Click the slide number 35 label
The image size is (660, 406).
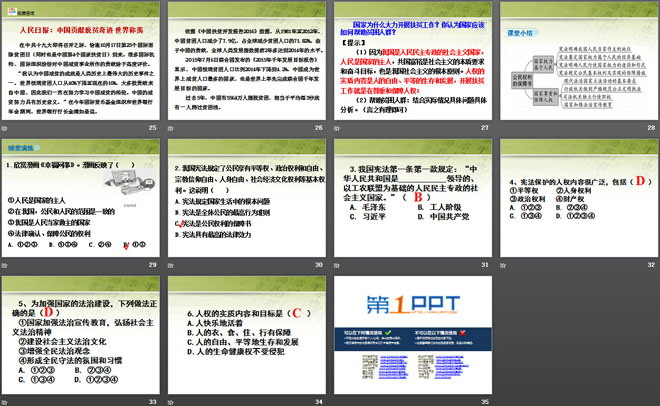click(485, 402)
